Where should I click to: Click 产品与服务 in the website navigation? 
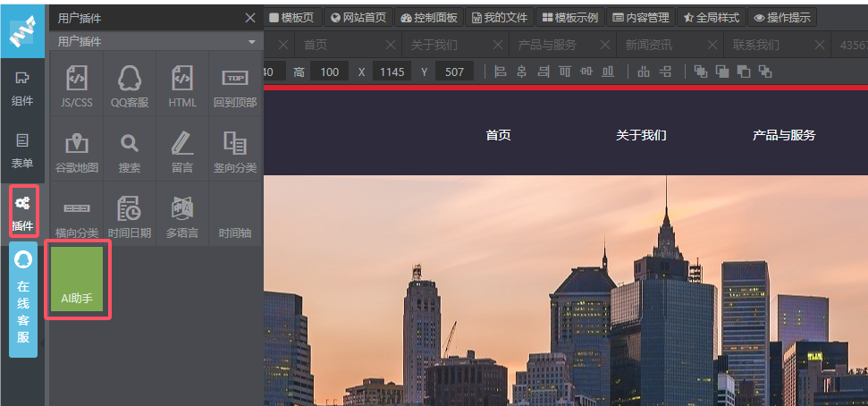coord(784,135)
